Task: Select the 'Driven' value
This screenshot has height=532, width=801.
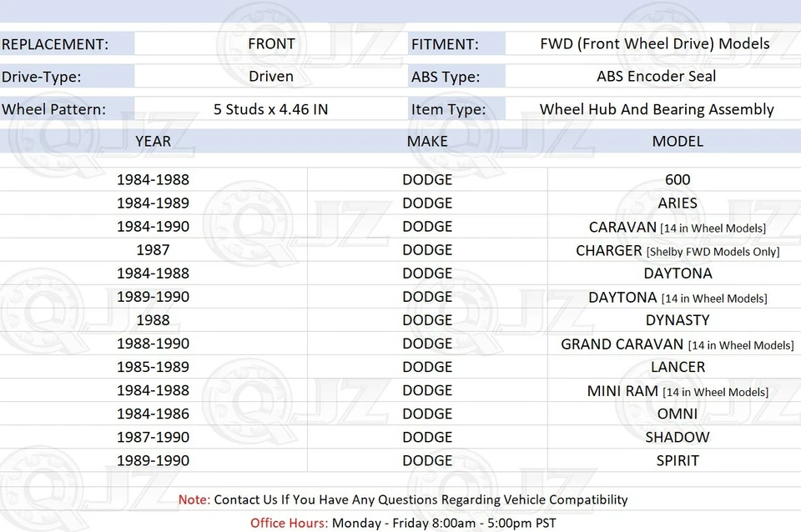Action: pos(270,76)
